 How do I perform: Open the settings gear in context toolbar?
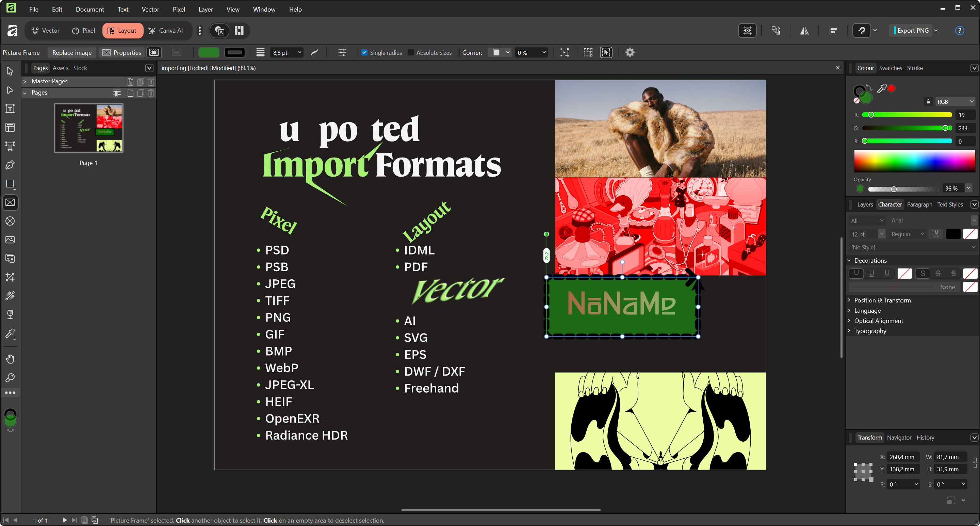tap(630, 52)
